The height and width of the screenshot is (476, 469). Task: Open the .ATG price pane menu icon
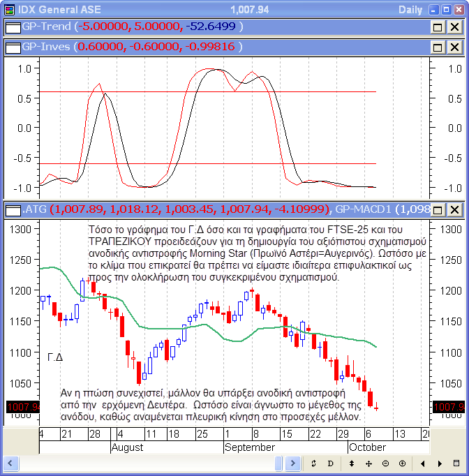(13, 209)
